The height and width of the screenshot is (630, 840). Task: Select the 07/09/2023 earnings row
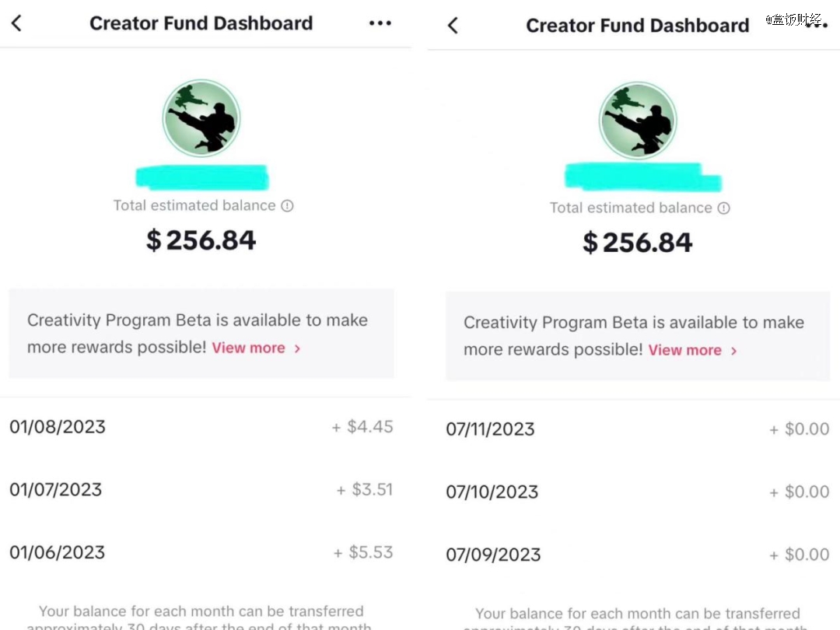[x=638, y=555]
